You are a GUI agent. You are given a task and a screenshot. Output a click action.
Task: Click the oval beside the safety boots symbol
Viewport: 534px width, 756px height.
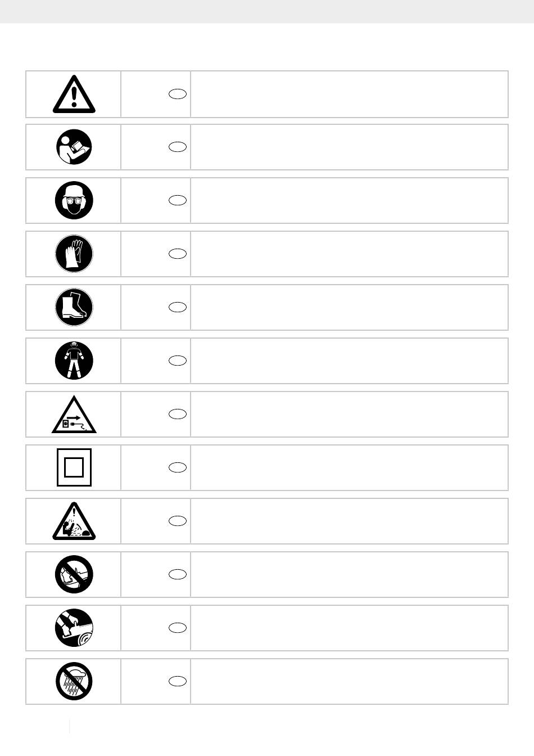(x=178, y=307)
